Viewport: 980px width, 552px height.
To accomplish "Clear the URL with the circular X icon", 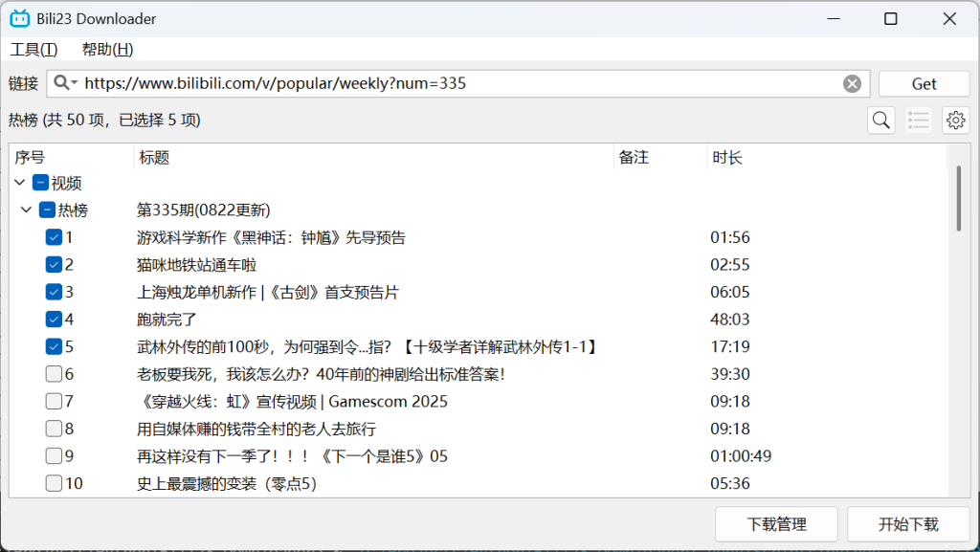I will [x=852, y=83].
